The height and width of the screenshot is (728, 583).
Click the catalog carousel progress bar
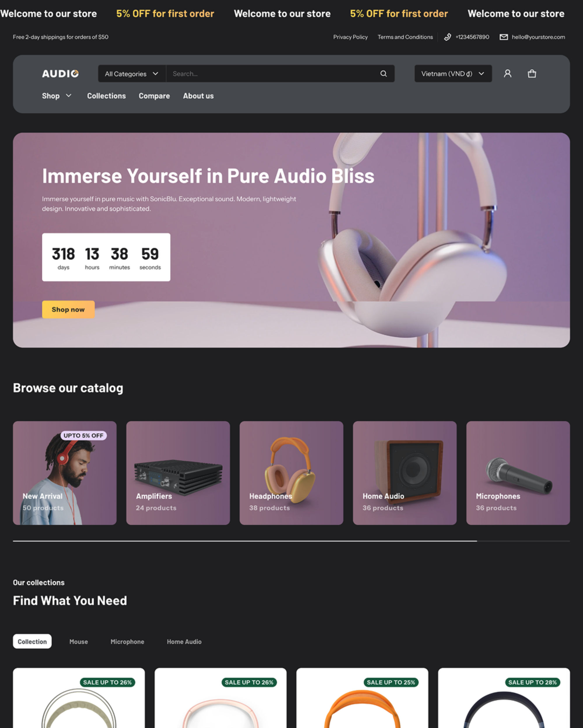point(291,541)
